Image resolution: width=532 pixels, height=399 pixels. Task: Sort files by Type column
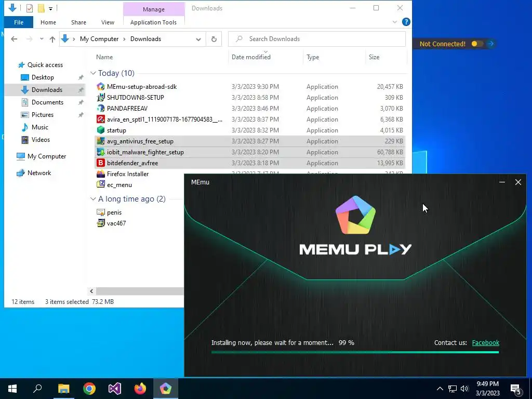pos(313,57)
